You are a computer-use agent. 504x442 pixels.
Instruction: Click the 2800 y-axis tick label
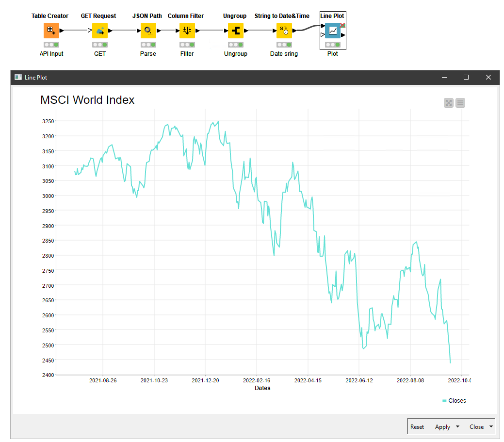coord(48,256)
